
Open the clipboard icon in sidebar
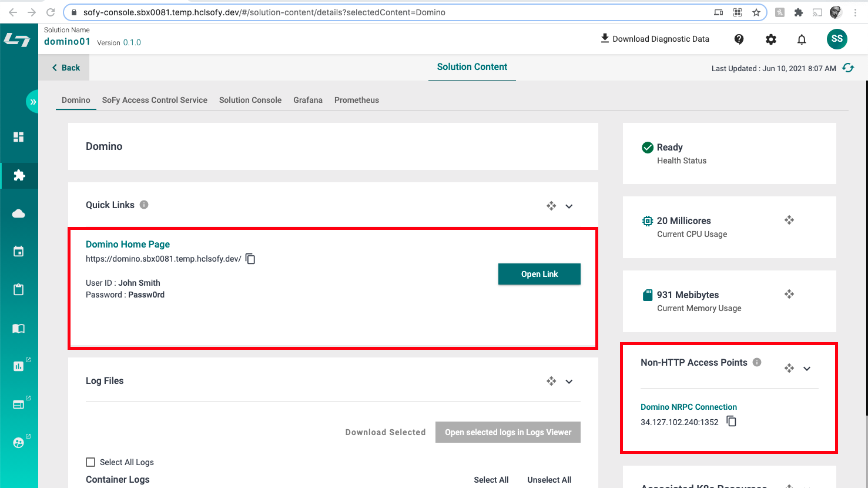19,290
